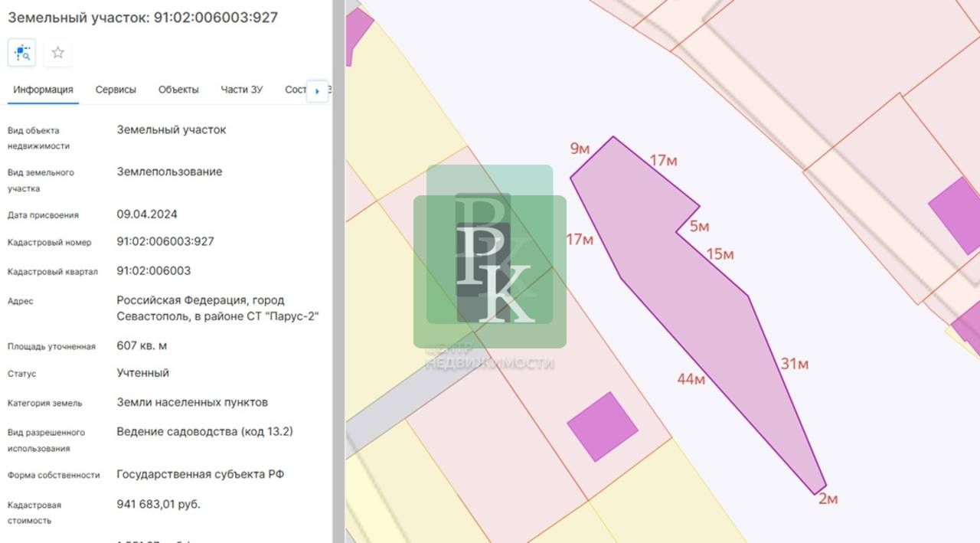Click the Кадастровый номер label

(x=49, y=242)
